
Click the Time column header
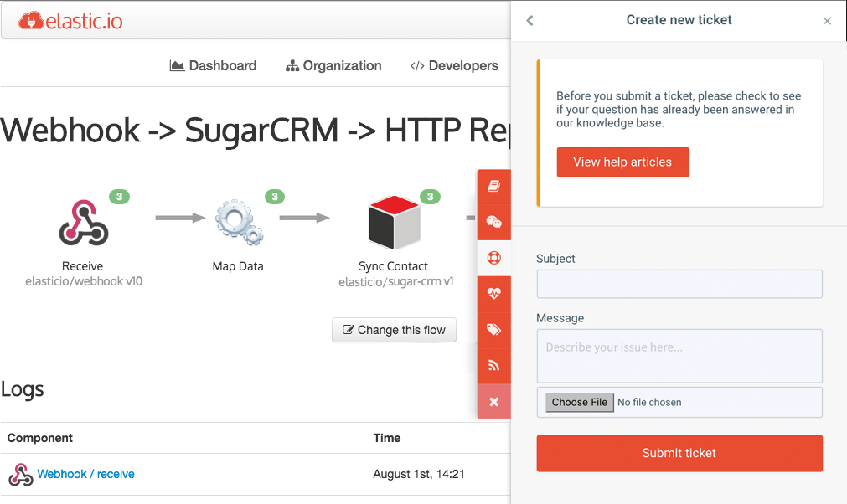(x=387, y=438)
